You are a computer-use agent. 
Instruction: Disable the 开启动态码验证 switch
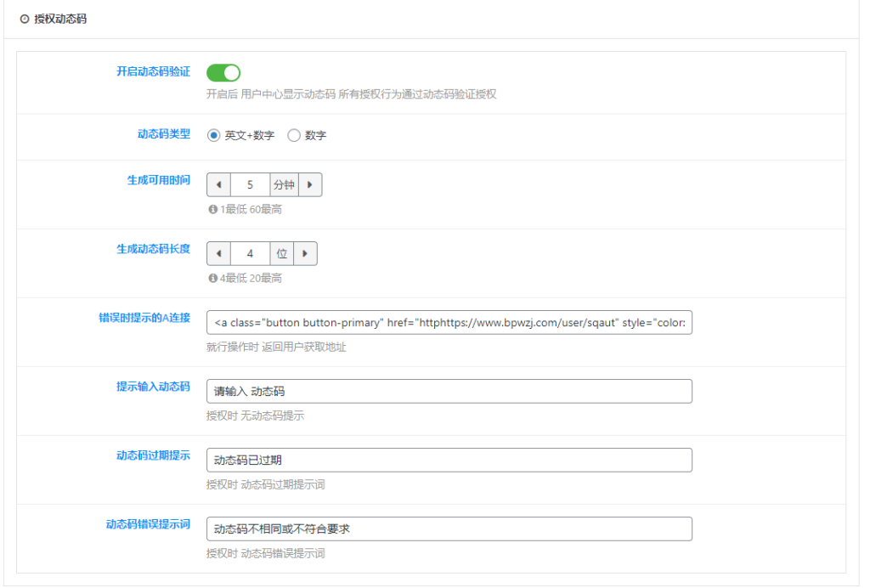pyautogui.click(x=223, y=72)
